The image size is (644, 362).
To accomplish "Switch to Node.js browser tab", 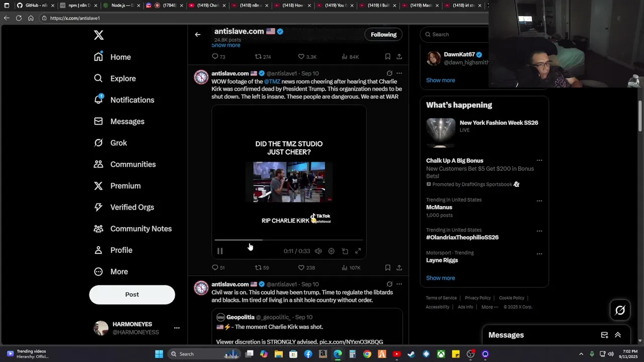I will 121,6.
